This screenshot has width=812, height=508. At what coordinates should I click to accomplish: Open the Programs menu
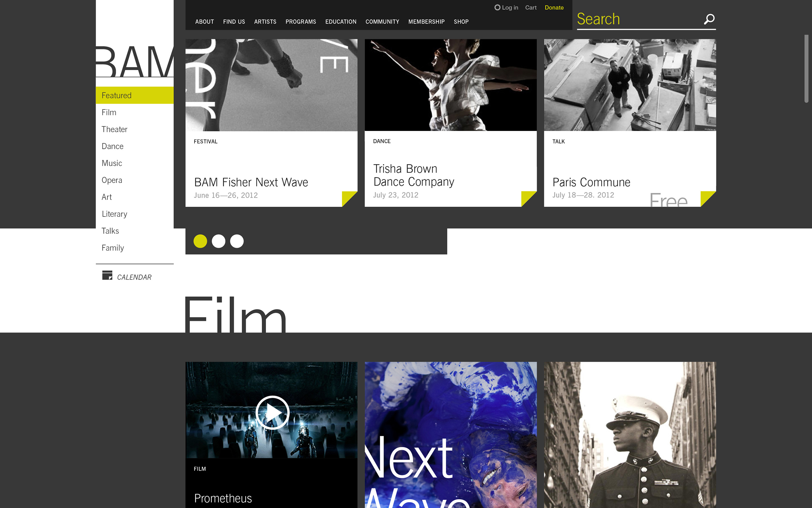click(300, 22)
